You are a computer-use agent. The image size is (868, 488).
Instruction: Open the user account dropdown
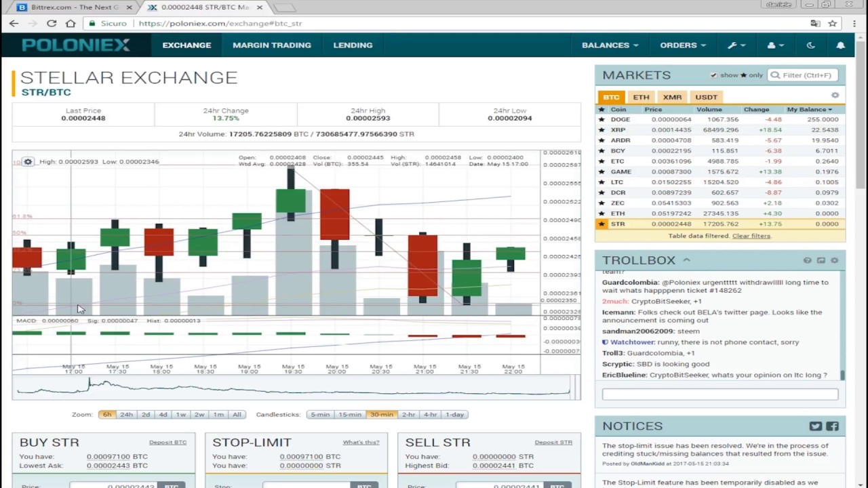point(775,45)
